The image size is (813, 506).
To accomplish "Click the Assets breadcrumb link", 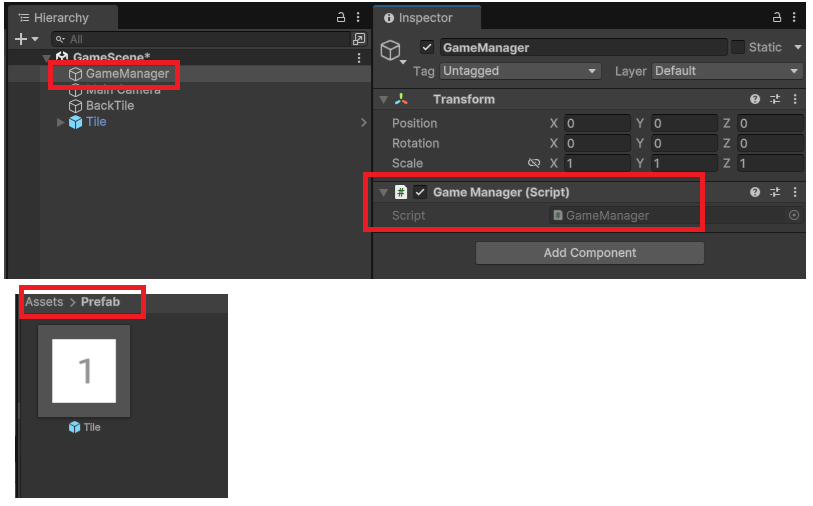I will [x=44, y=301].
